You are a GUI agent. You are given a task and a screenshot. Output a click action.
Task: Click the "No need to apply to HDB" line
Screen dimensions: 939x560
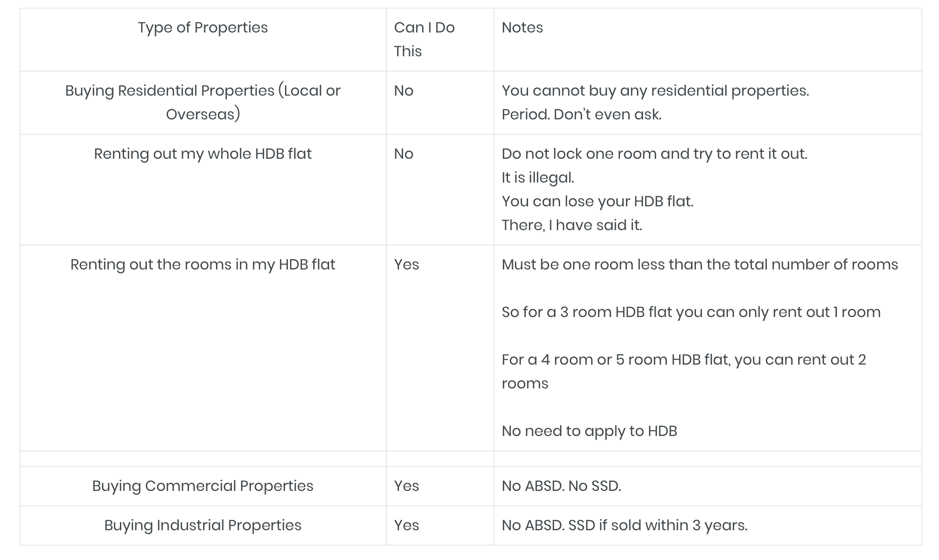coord(589,431)
